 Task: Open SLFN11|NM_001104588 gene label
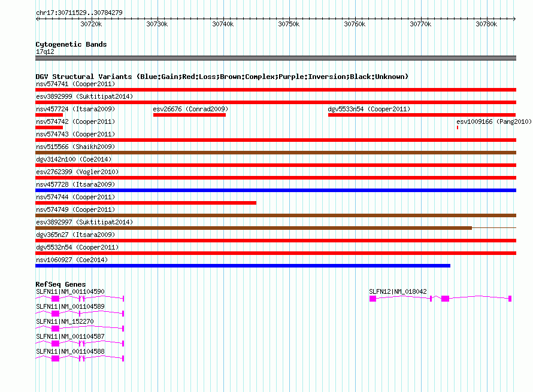pyautogui.click(x=70, y=351)
